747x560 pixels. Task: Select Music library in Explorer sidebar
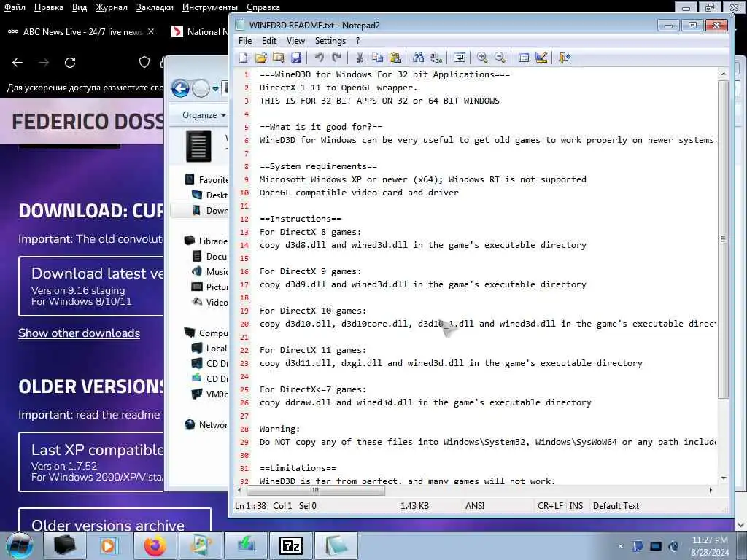[209, 271]
